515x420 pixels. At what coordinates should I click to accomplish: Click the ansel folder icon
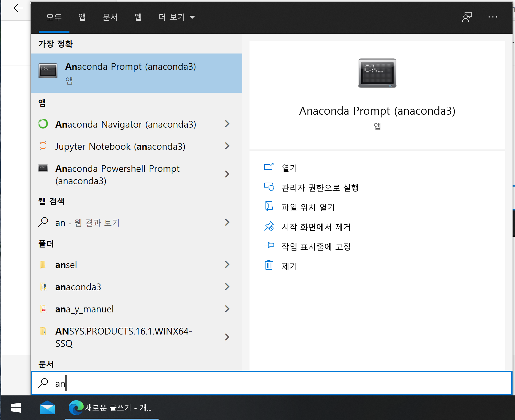point(43,264)
